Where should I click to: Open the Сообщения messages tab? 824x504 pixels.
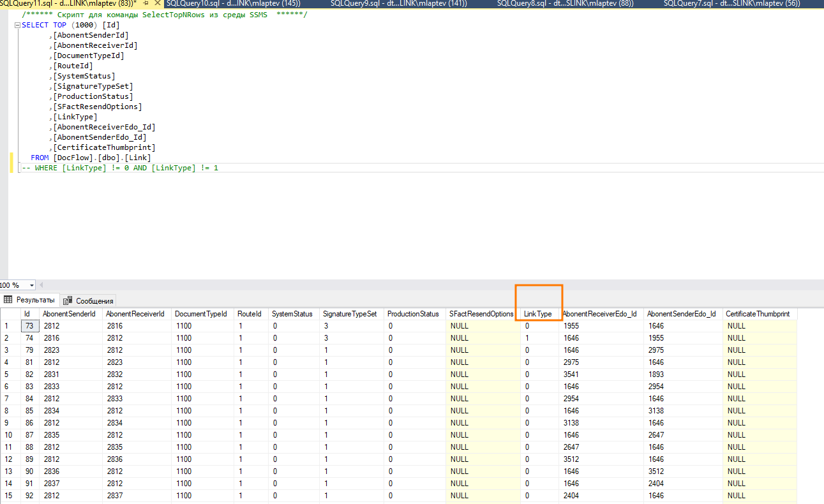(x=89, y=300)
